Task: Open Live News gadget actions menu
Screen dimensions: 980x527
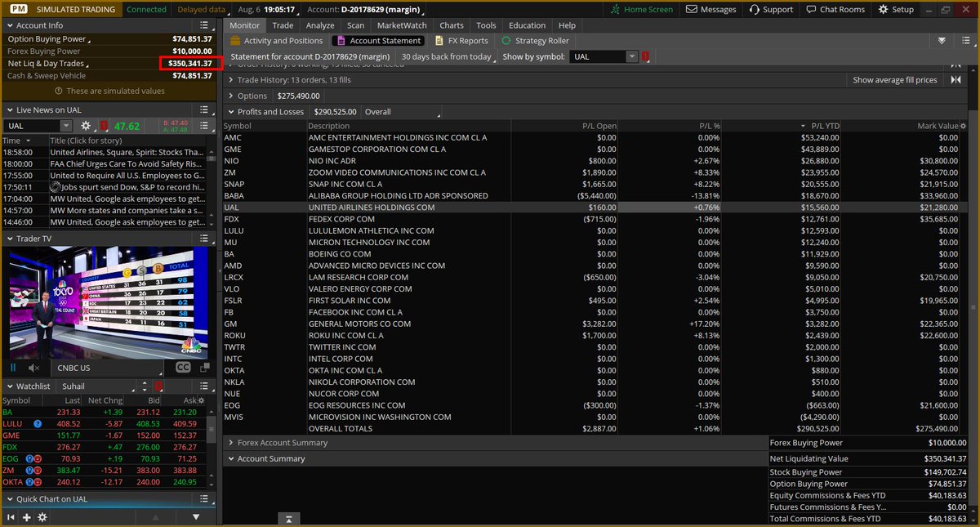Action: [x=206, y=109]
